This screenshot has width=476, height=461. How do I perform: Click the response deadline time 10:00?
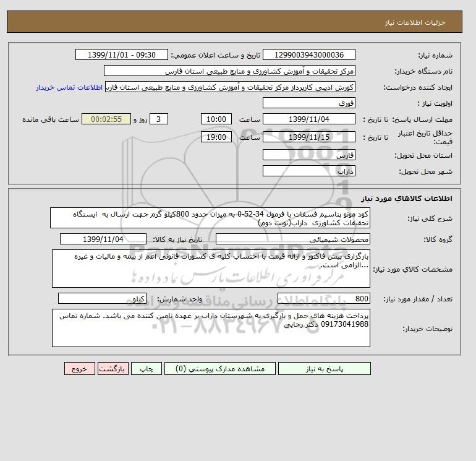tap(216, 119)
